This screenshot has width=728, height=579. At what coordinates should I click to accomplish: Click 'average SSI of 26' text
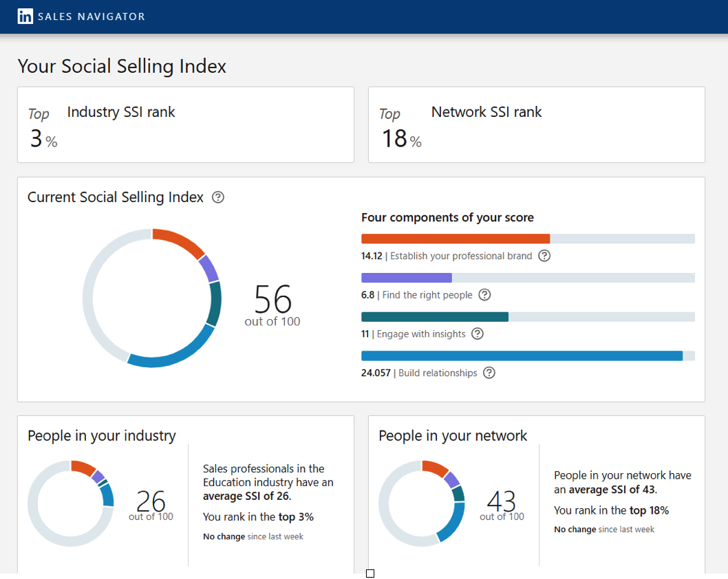pyautogui.click(x=246, y=496)
